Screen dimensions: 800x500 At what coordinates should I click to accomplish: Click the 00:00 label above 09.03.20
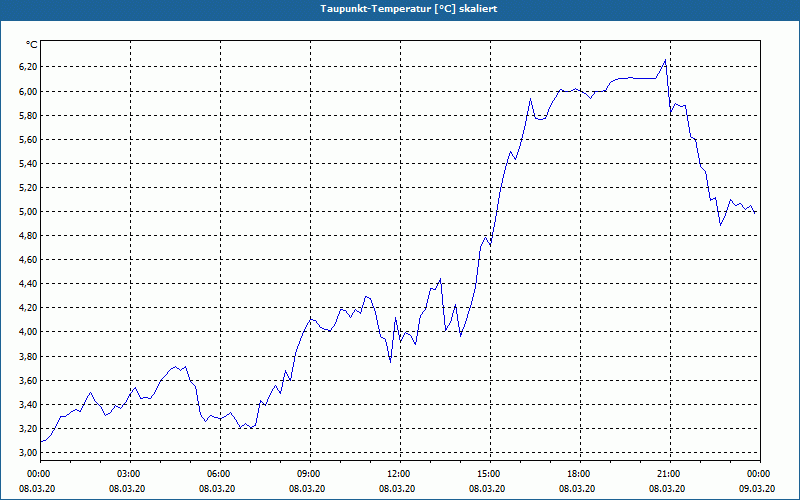click(760, 474)
